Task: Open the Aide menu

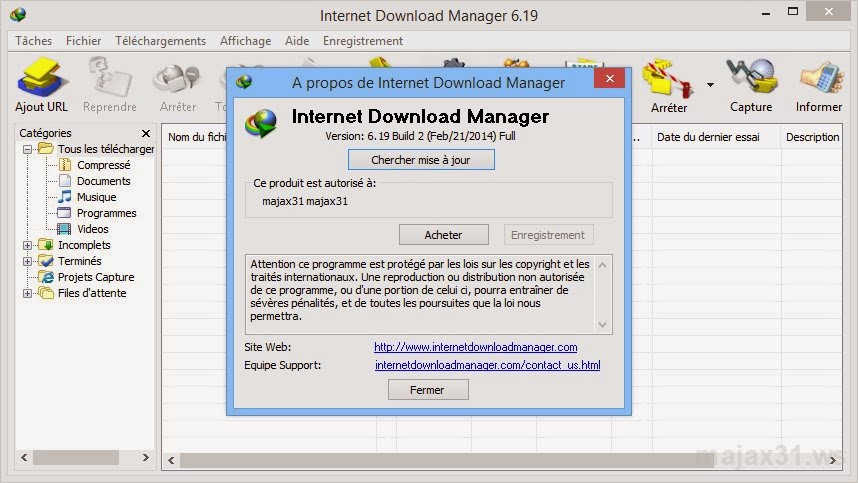Action: coord(297,40)
